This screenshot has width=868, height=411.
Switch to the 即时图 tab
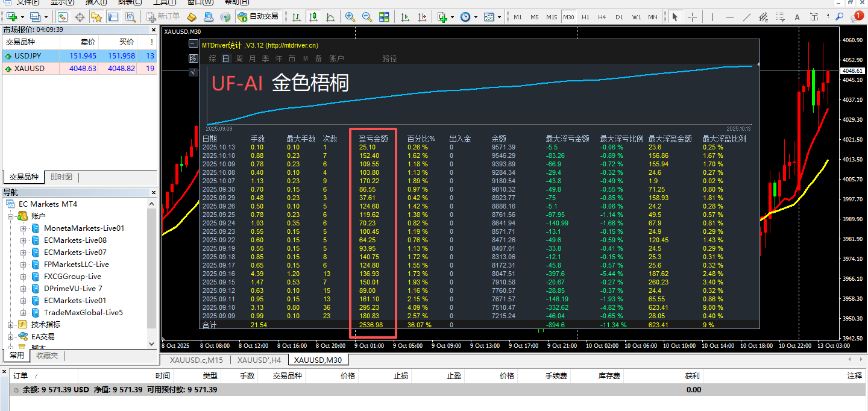(x=61, y=177)
